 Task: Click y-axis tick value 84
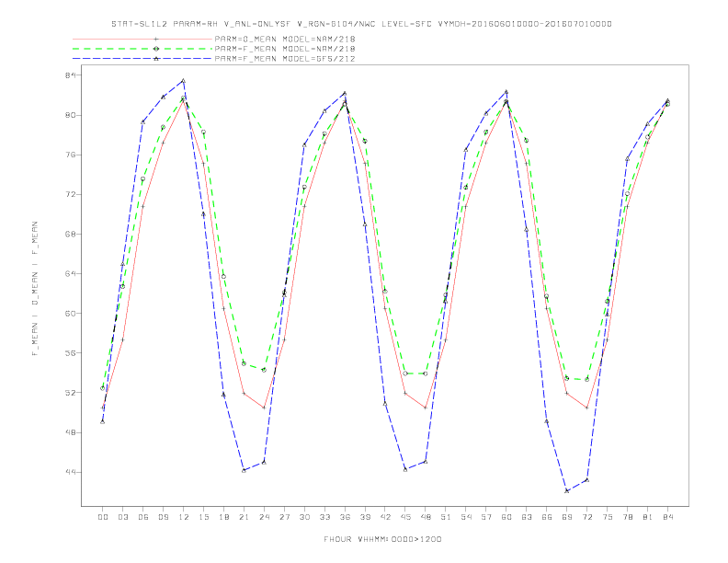click(71, 75)
